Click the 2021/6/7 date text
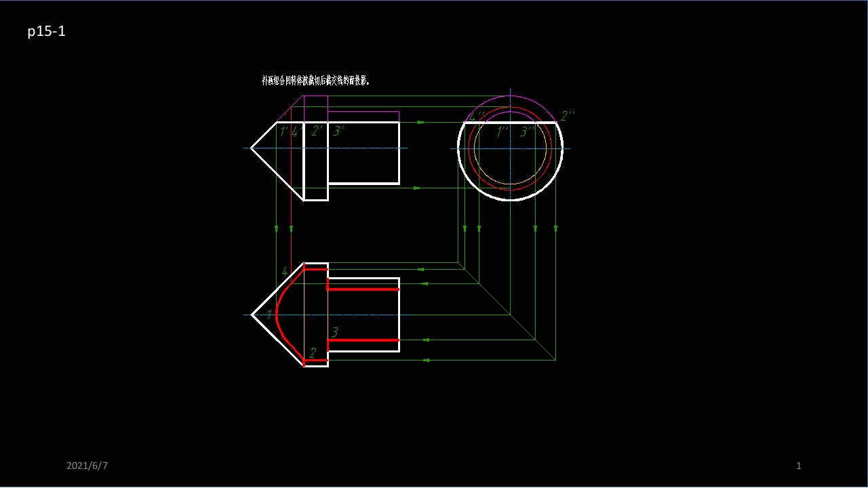This screenshot has width=868, height=488. [87, 466]
